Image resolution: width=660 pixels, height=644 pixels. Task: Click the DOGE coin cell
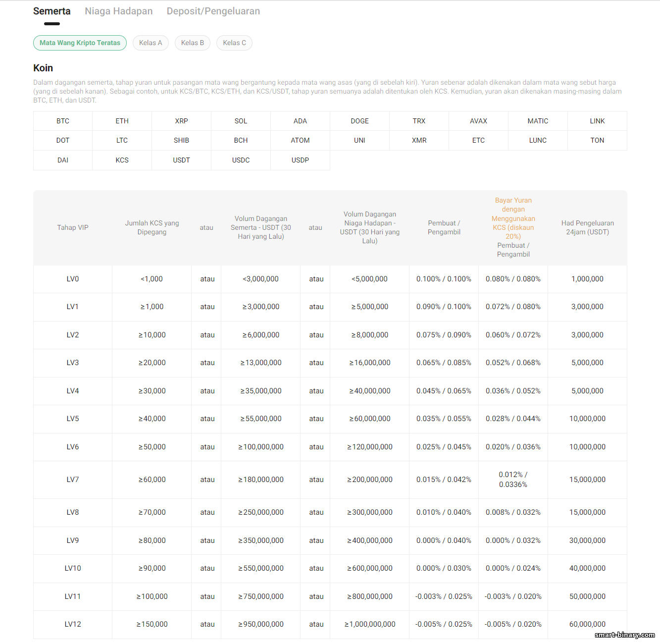[x=360, y=121]
